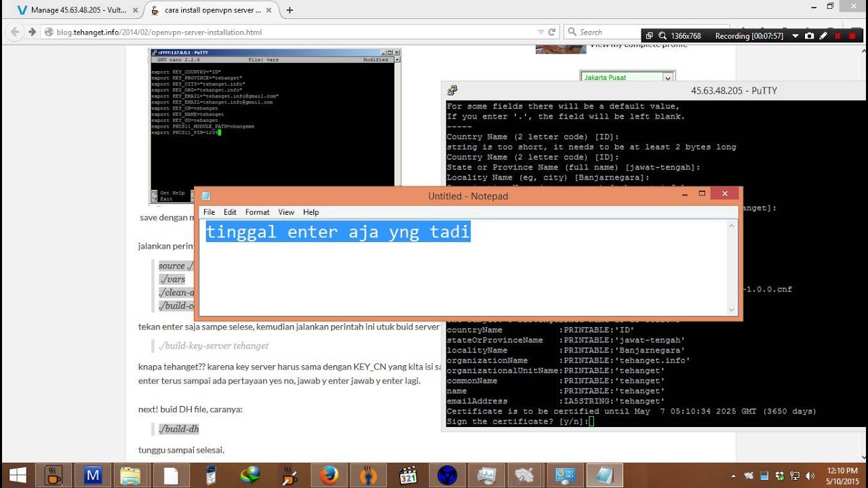Screen dimensions: 868x488
Task: Open a new Firefox tab
Action: pos(290,10)
